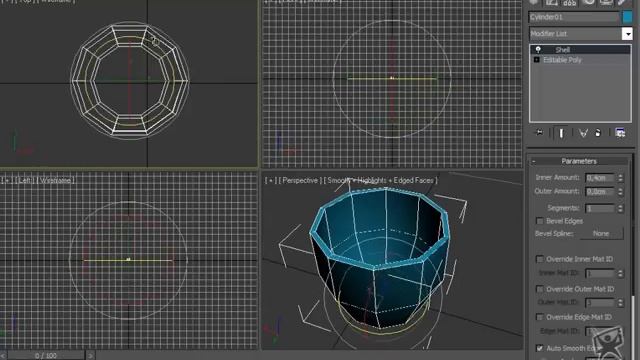The height and width of the screenshot is (360, 640).
Task: Enable Bevel Edges checkbox
Action: click(x=540, y=221)
